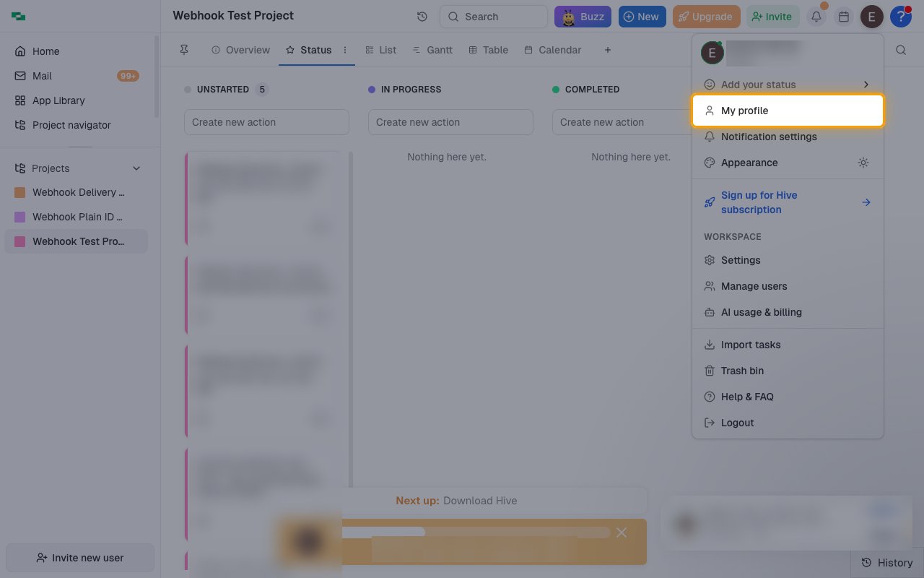Screen dimensions: 924x578
Task: Open the Buzz assistant
Action: 583,17
